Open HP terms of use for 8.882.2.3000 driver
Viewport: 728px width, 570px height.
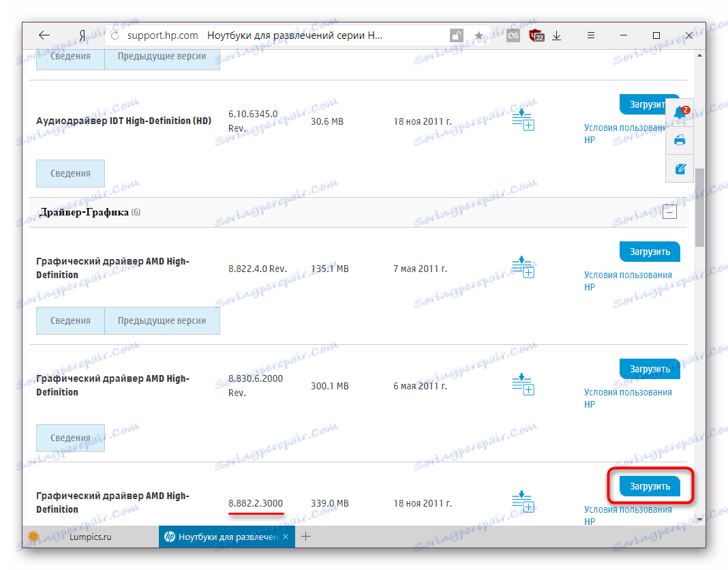click(628, 515)
